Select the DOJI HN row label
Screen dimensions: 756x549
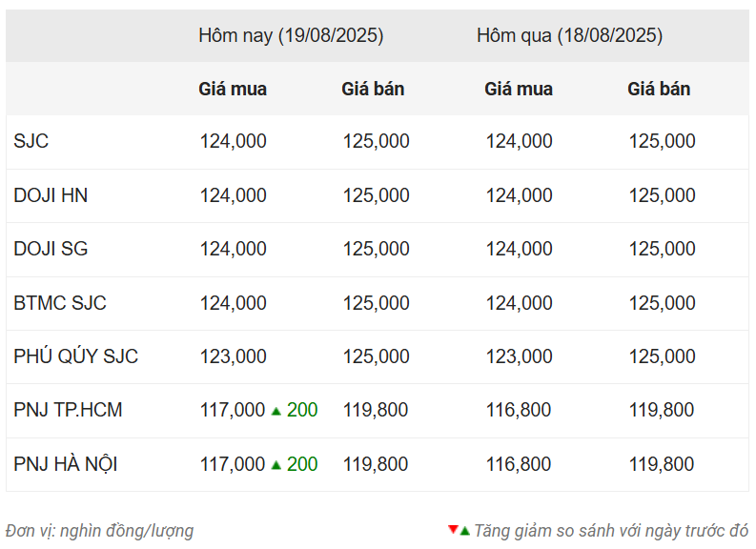click(x=51, y=195)
